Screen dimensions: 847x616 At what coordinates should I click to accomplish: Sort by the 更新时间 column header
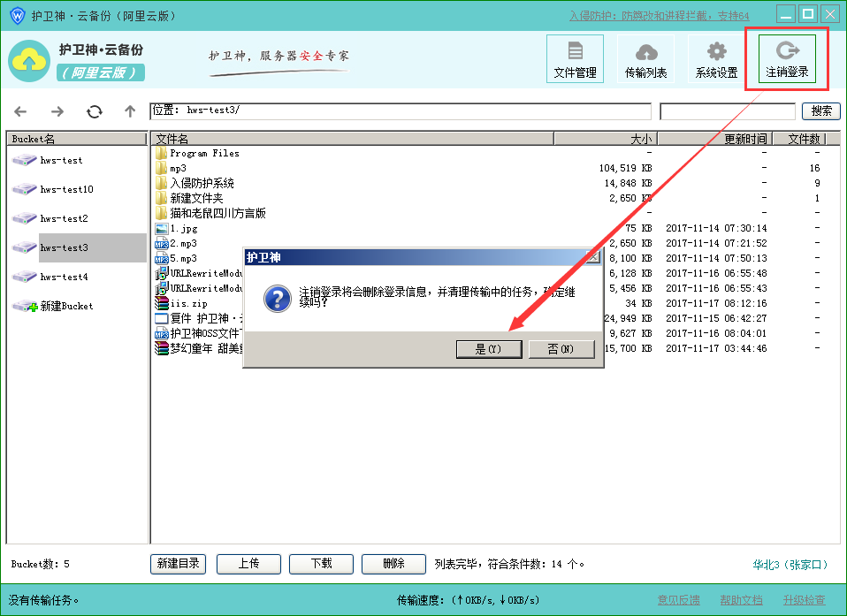coord(714,139)
